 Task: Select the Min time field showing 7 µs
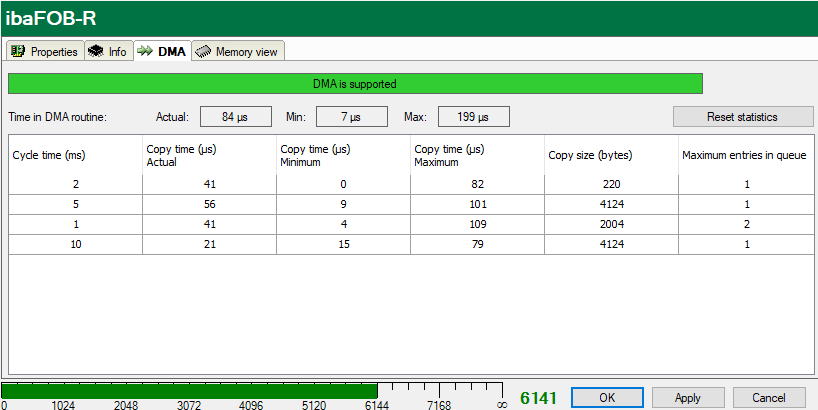(x=352, y=117)
